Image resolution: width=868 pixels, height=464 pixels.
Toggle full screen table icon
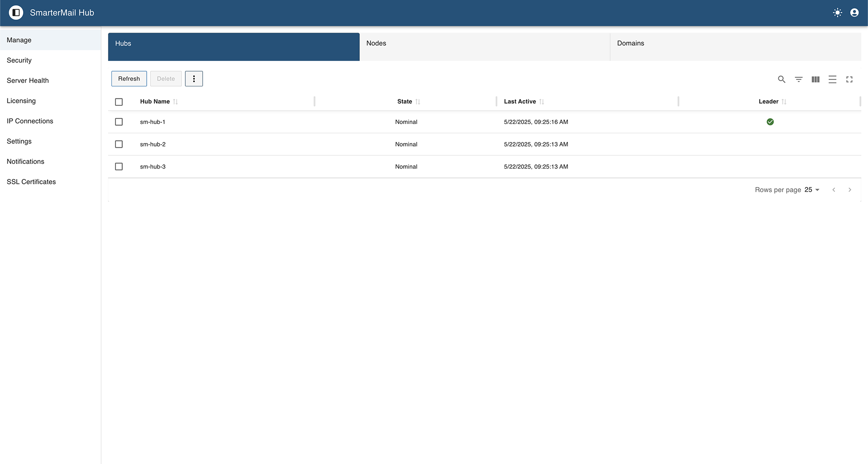(x=849, y=79)
